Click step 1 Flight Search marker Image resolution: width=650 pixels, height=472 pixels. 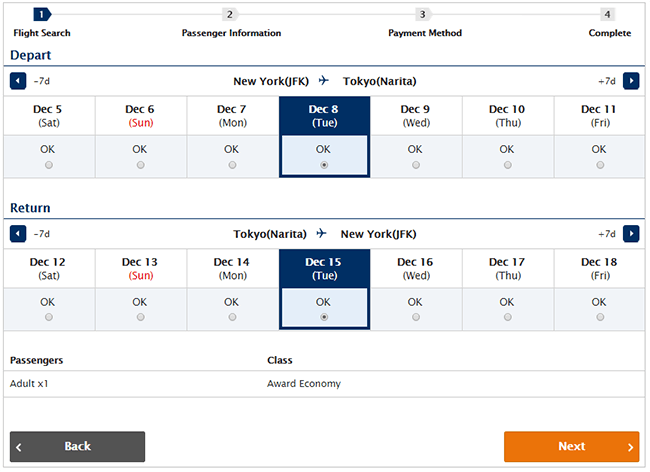42,15
